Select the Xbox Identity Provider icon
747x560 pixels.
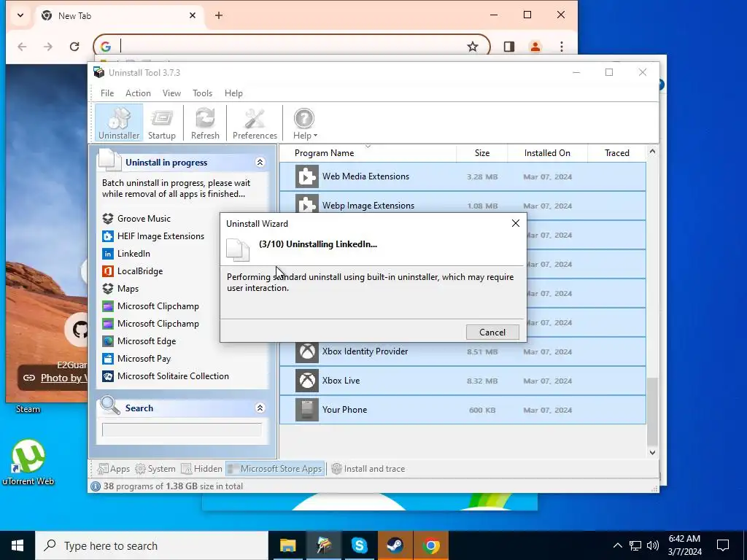click(307, 352)
